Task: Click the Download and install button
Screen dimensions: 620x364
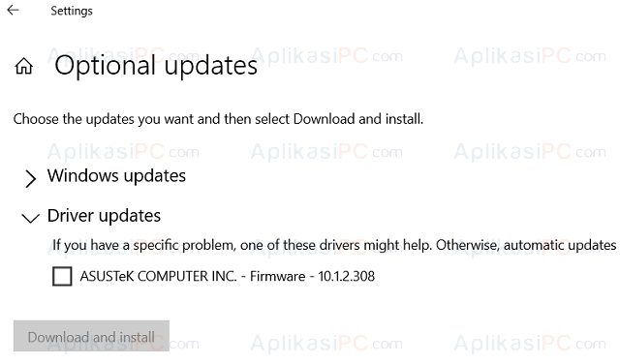Action: tap(91, 336)
